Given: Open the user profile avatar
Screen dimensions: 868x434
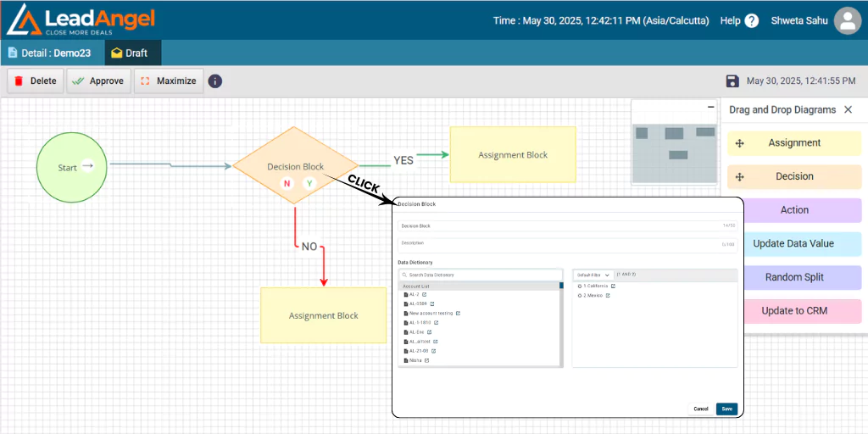Looking at the screenshot, I should tap(848, 20).
